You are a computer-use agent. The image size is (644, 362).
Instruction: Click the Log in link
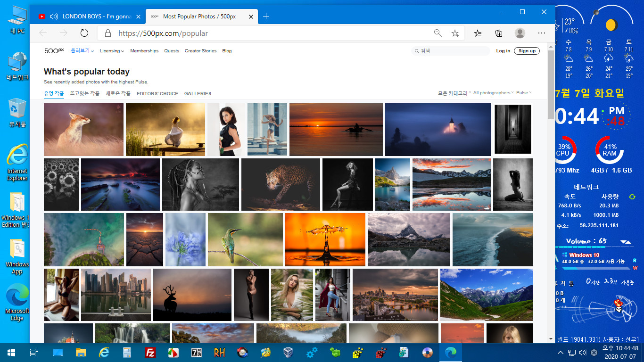coord(503,51)
